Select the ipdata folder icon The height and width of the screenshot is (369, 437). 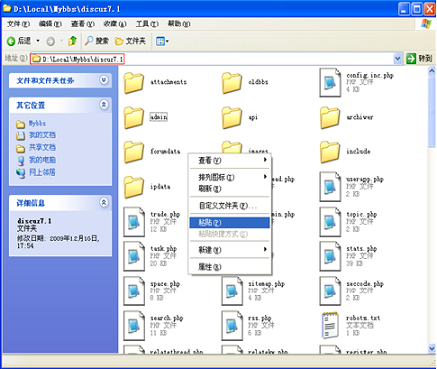click(x=134, y=187)
